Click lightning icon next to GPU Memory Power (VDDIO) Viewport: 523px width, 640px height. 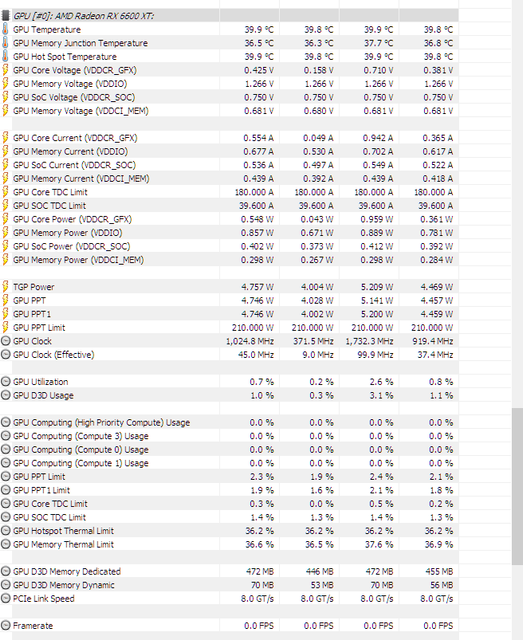[x=5, y=233]
